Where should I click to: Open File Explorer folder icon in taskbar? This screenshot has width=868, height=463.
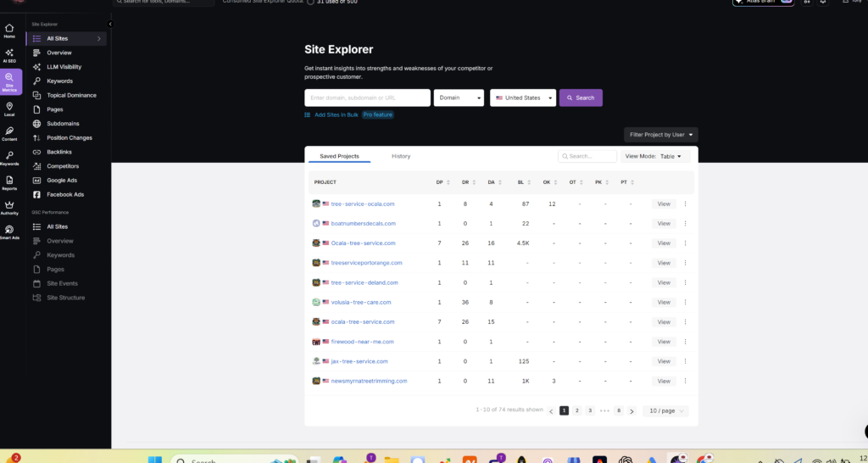click(x=392, y=460)
